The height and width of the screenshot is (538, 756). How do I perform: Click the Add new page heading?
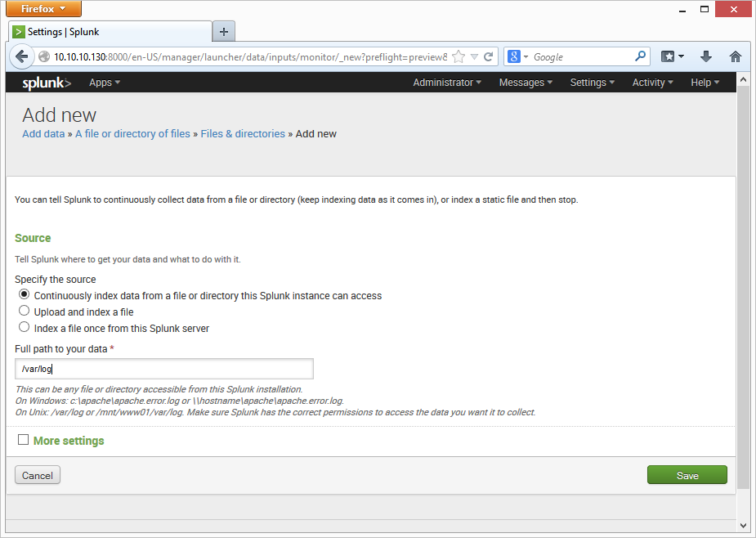[60, 114]
